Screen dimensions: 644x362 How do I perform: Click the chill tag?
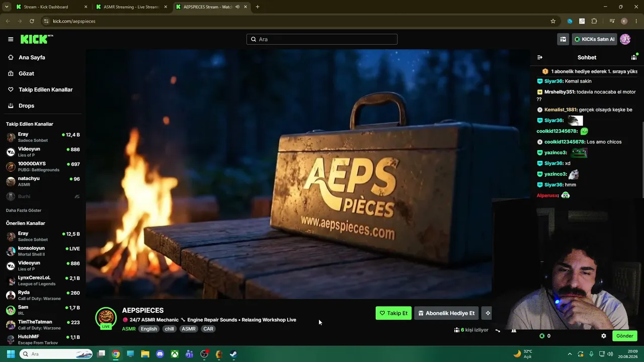click(x=170, y=329)
